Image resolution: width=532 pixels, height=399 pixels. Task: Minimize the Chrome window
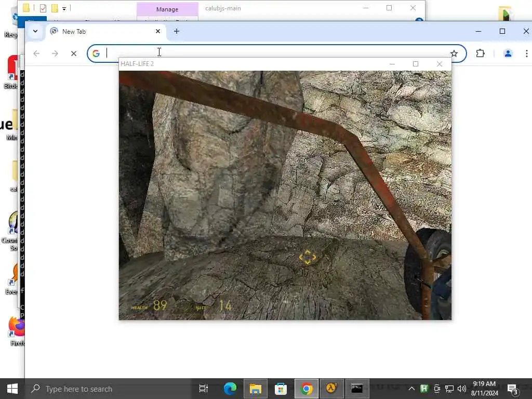click(478, 31)
